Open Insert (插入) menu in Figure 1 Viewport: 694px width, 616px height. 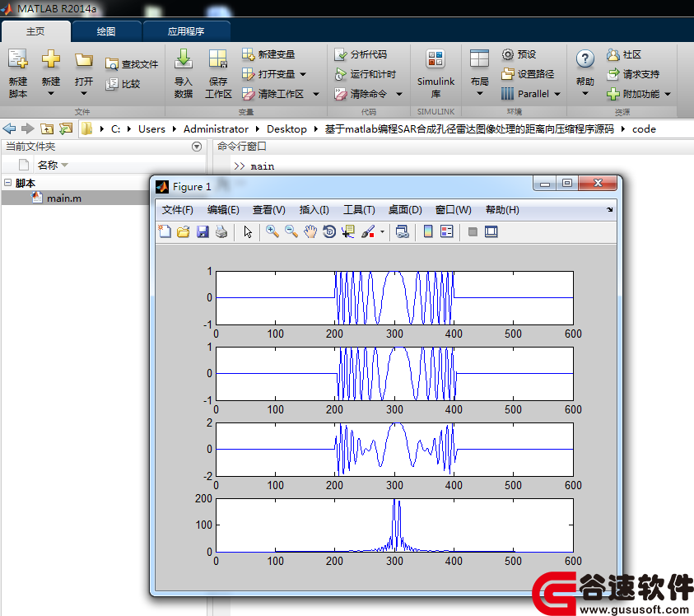(314, 210)
